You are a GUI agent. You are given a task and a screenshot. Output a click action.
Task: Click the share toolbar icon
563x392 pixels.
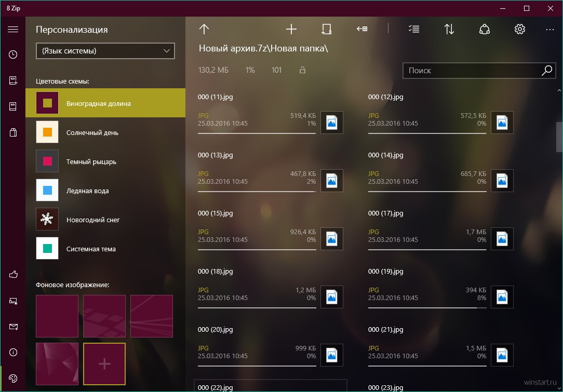pos(485,29)
